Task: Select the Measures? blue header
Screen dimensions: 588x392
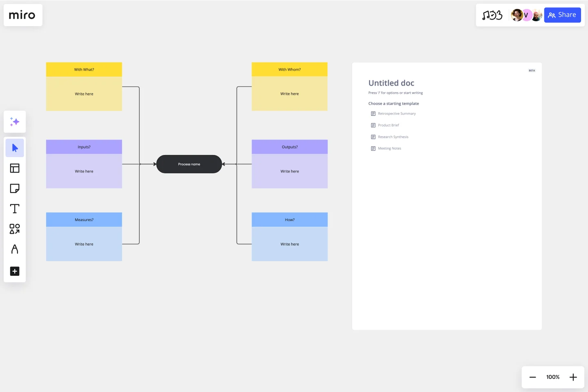Action: 84,219
